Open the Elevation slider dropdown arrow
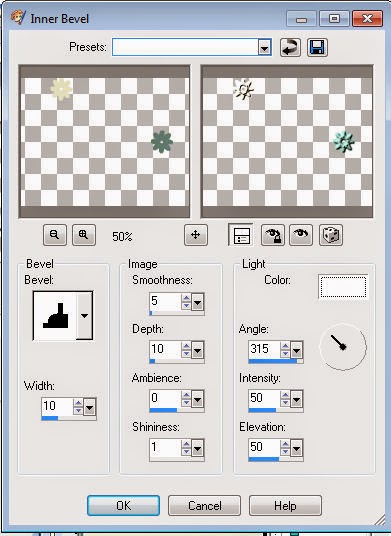Image resolution: width=391 pixels, height=536 pixels. coord(296,448)
